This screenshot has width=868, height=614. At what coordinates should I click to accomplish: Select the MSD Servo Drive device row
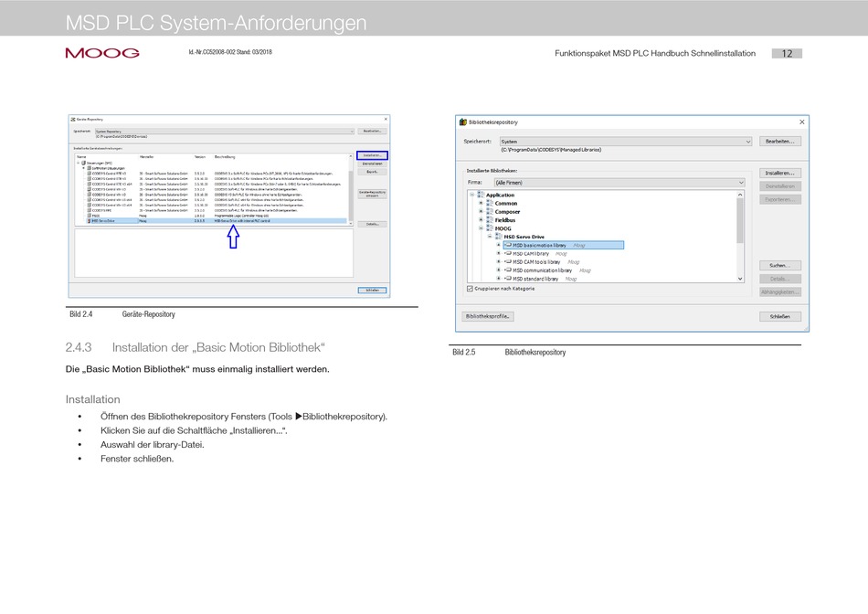[x=217, y=221]
